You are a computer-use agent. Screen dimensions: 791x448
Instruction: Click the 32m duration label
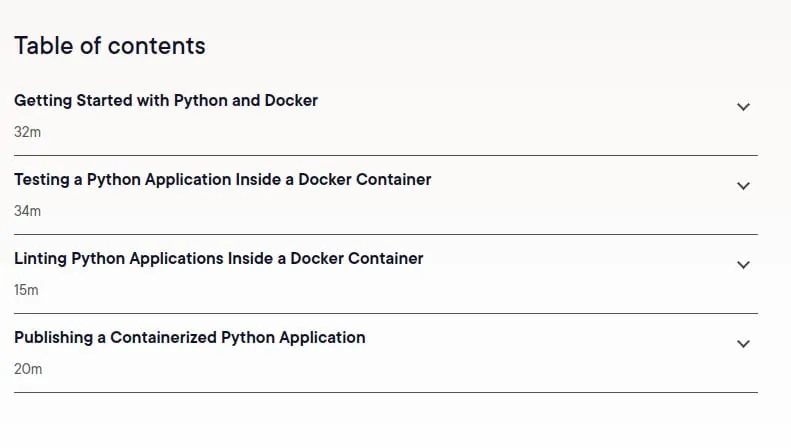(x=27, y=132)
